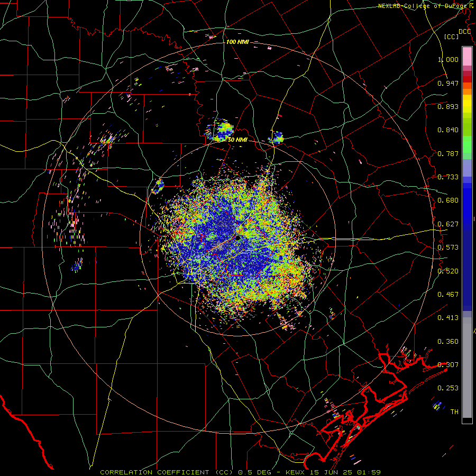
Task: Pick the pink top segment of color bar
Action: tap(467, 57)
